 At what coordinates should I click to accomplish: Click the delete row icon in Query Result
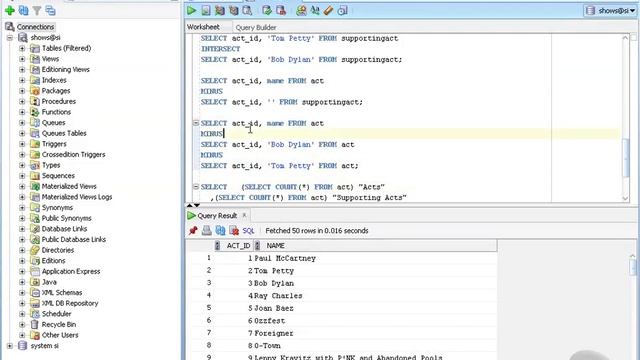pyautogui.click(x=234, y=231)
